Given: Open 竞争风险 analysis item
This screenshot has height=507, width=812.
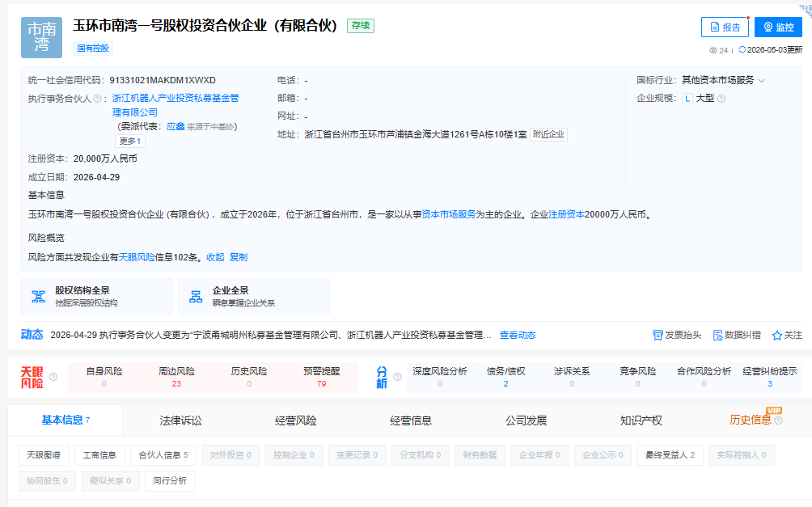Looking at the screenshot, I should point(638,377).
